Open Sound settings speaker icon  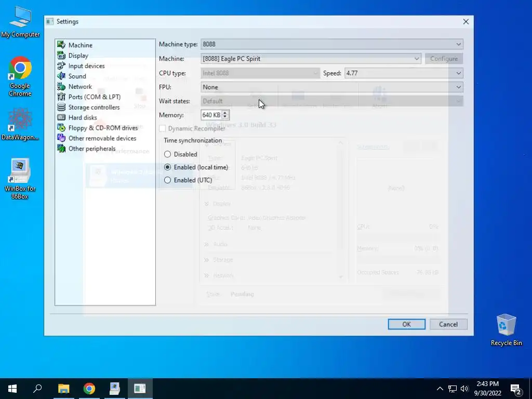pos(61,76)
